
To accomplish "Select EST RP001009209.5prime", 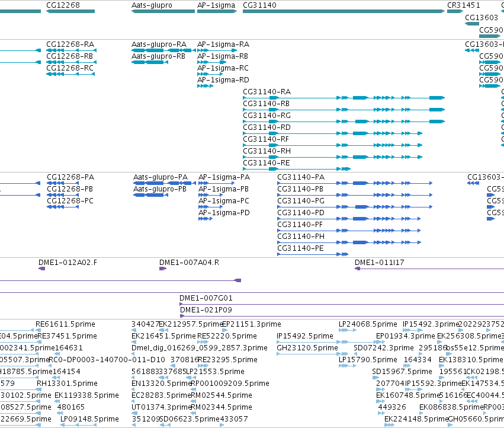I will [x=230, y=384].
